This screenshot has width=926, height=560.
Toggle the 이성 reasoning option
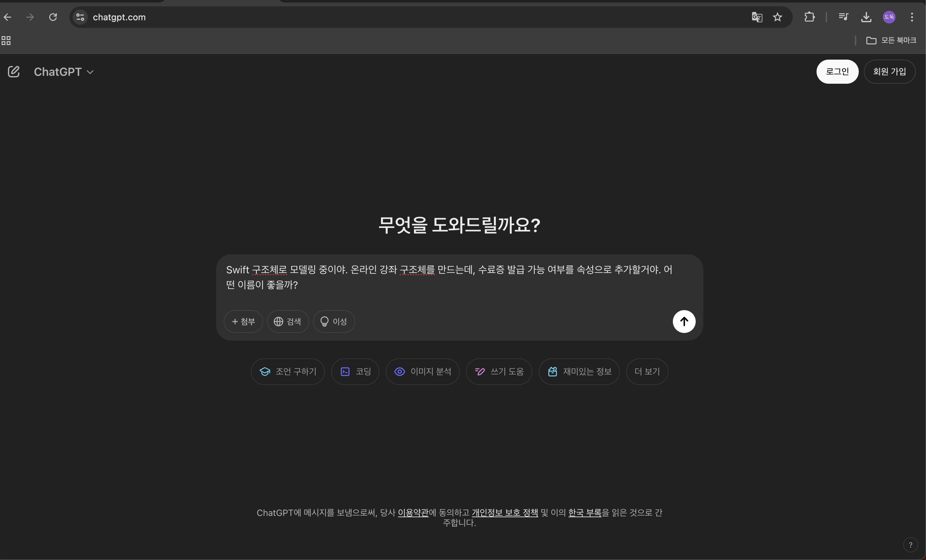tap(334, 322)
